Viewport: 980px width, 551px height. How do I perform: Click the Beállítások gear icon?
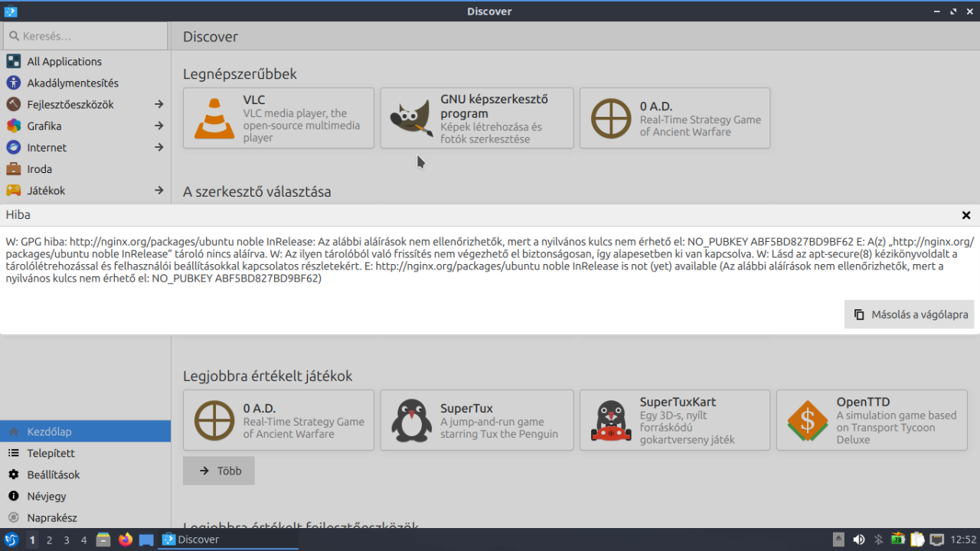(x=13, y=474)
